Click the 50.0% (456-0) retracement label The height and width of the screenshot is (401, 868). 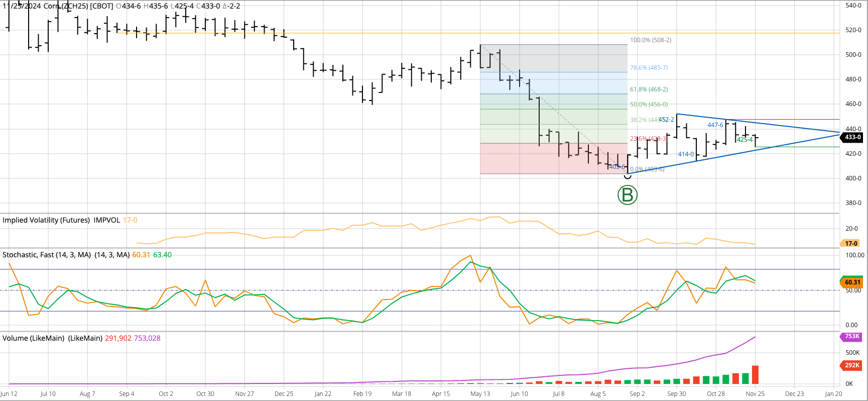point(649,105)
